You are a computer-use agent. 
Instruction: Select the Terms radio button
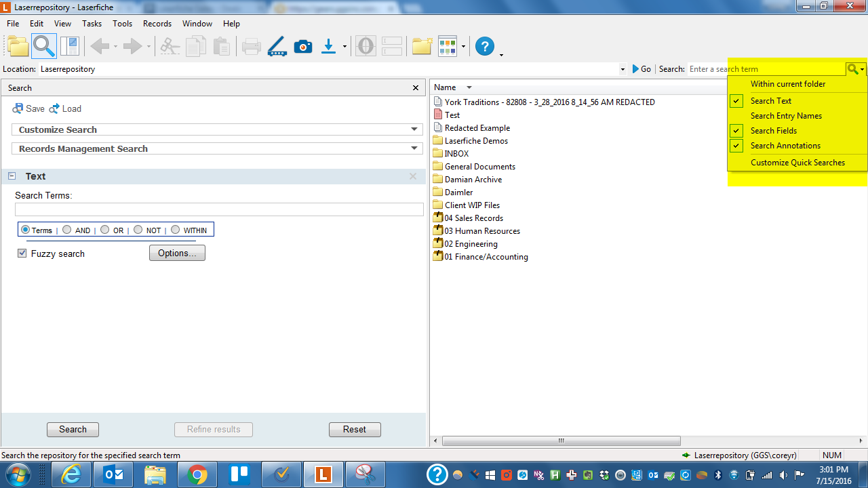point(25,230)
